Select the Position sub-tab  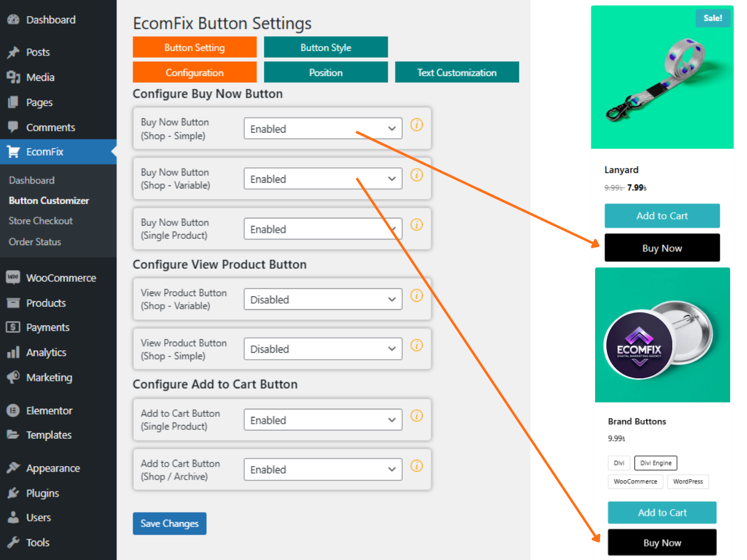326,72
